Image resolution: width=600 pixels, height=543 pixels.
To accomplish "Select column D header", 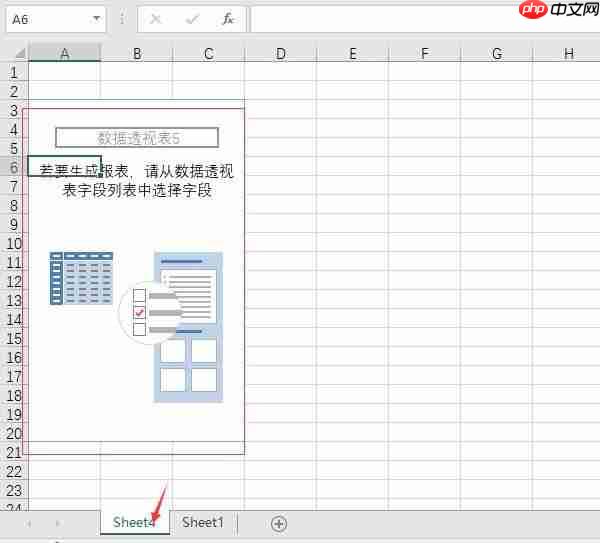I will point(280,53).
